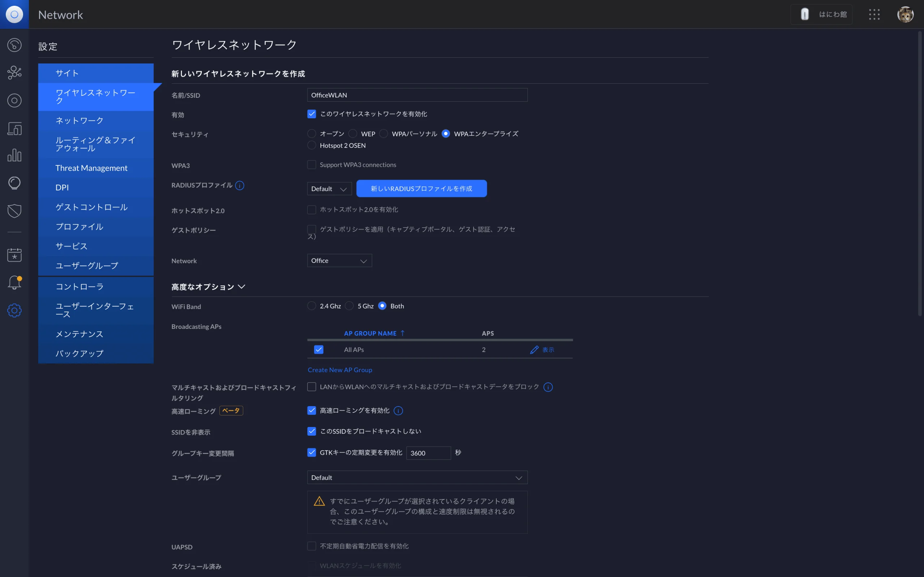This screenshot has height=577, width=924.
Task: Click the 新しいRADIUSプロファイルを作成 button
Action: click(422, 189)
